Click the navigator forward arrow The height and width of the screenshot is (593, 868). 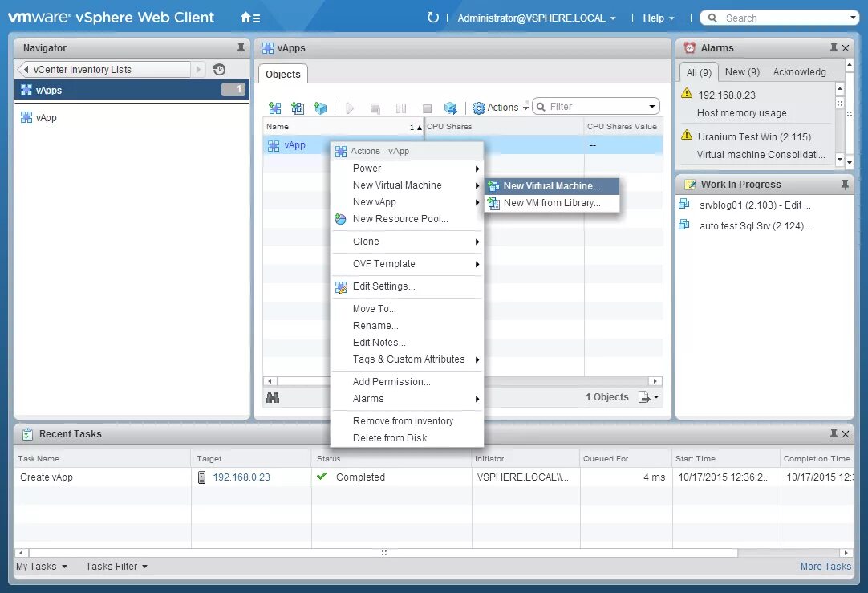198,69
